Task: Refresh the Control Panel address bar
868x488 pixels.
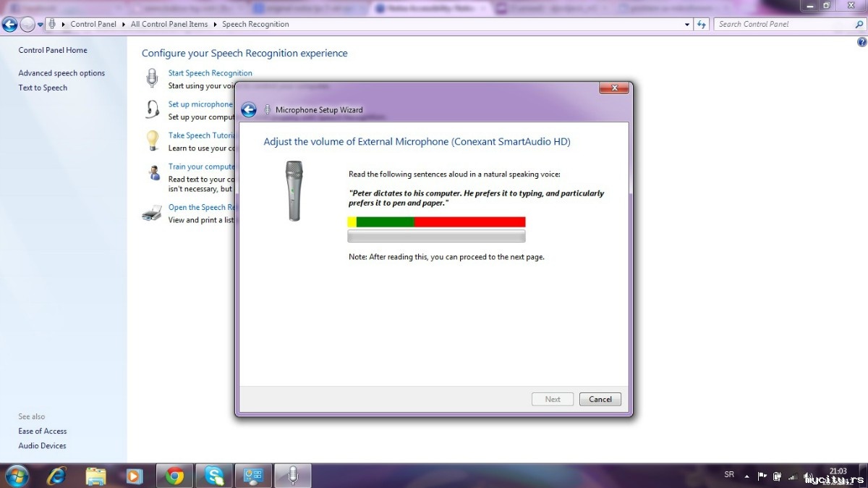Action: pos(701,24)
